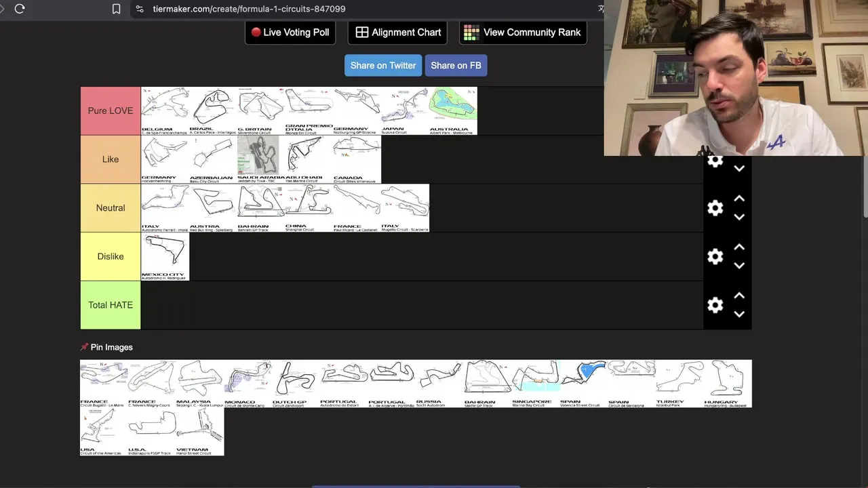Viewport: 868px width, 488px height.
Task: Pick the Vietnam Hanoi Street Circuit image
Action: point(200,432)
